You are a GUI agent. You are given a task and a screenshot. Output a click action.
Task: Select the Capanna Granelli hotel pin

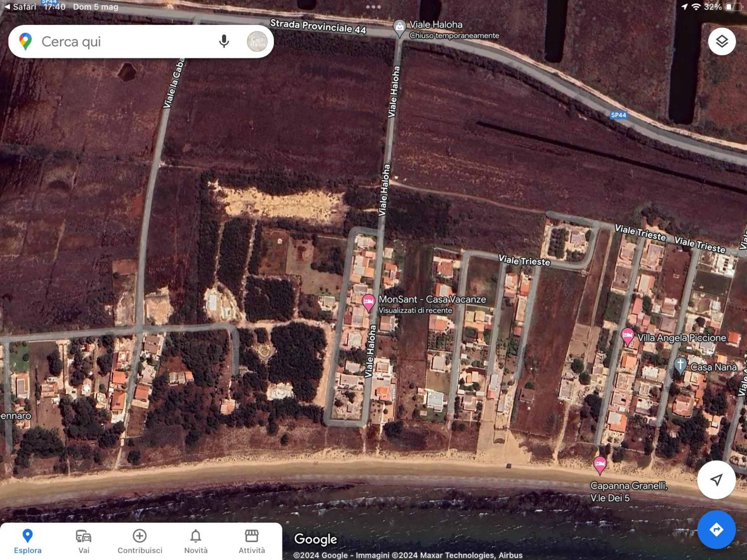600,465
